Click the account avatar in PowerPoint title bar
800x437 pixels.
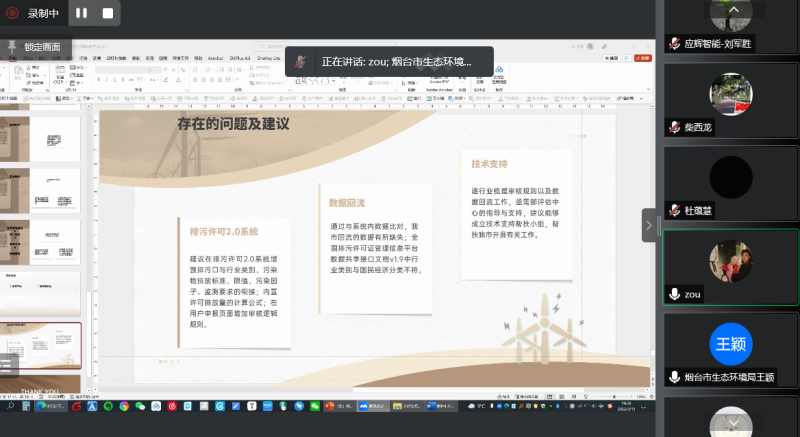click(x=590, y=46)
